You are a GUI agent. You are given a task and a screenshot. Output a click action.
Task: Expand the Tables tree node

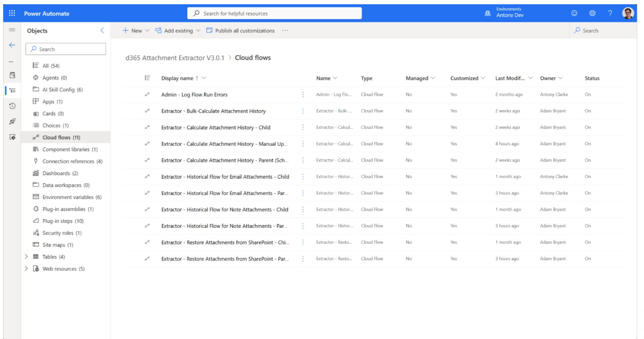click(26, 257)
